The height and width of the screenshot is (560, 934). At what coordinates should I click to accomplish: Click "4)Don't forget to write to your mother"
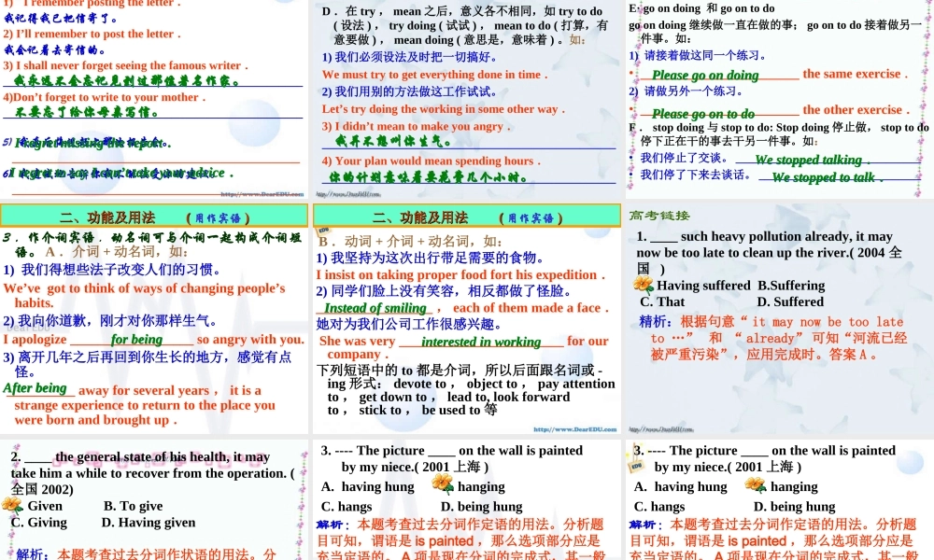point(105,97)
